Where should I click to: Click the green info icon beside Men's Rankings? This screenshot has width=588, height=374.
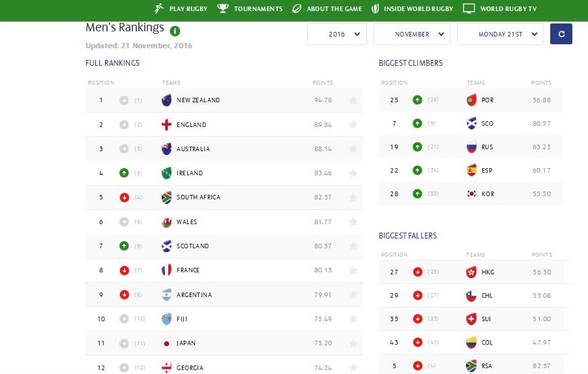[175, 31]
